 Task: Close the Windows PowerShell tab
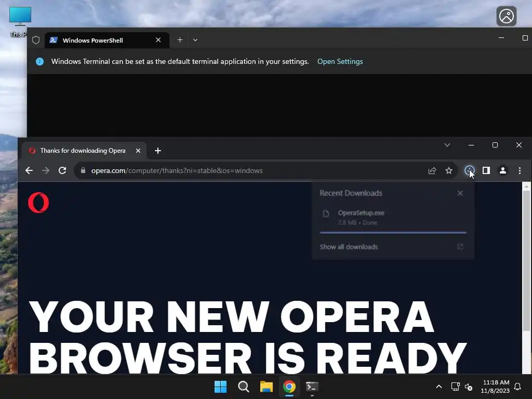point(158,40)
